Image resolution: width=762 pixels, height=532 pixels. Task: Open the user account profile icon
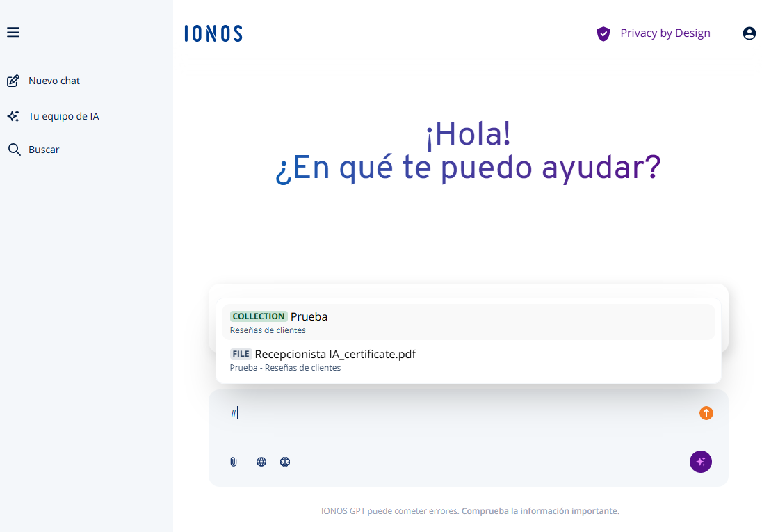point(749,33)
